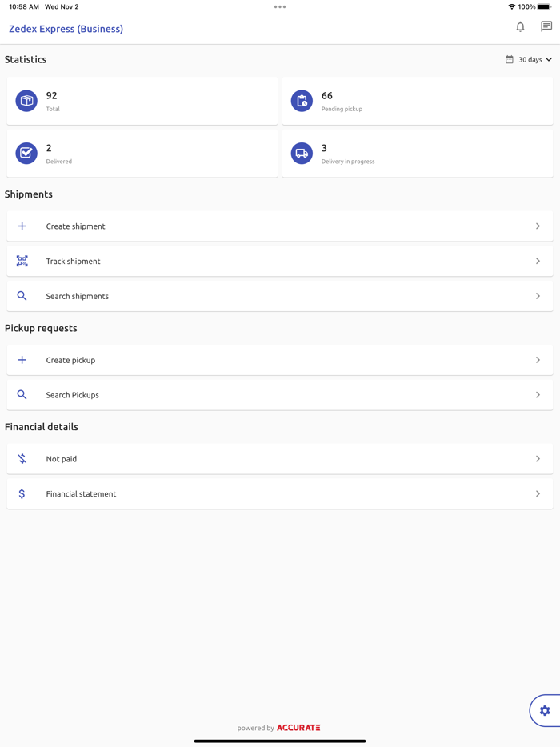Tap the Pending pickup clipboard icon
The image size is (560, 747).
[x=302, y=101]
